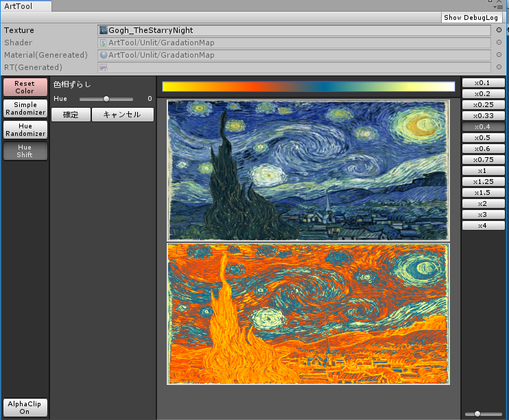
Task: Click the material sphere icon
Action: [103, 55]
